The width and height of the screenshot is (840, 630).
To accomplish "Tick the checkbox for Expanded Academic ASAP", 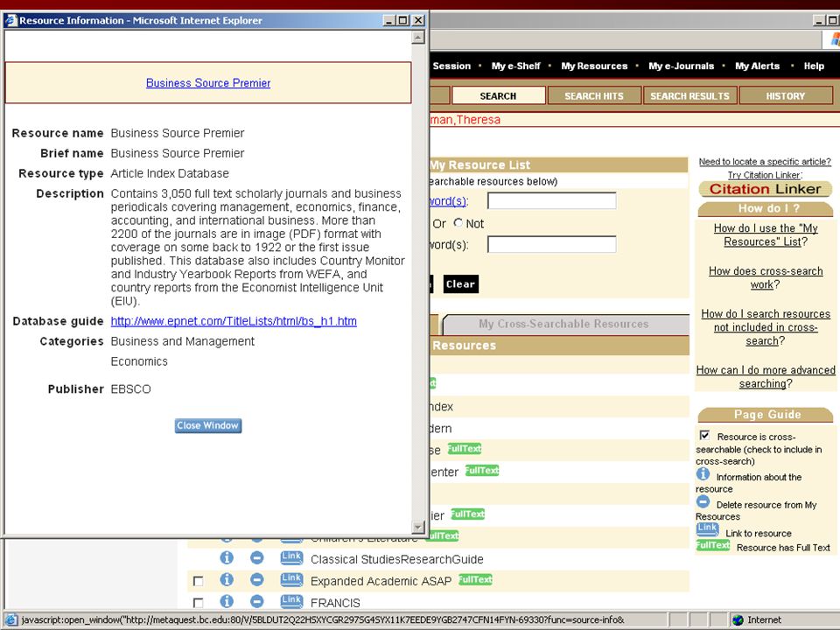I will click(x=199, y=581).
